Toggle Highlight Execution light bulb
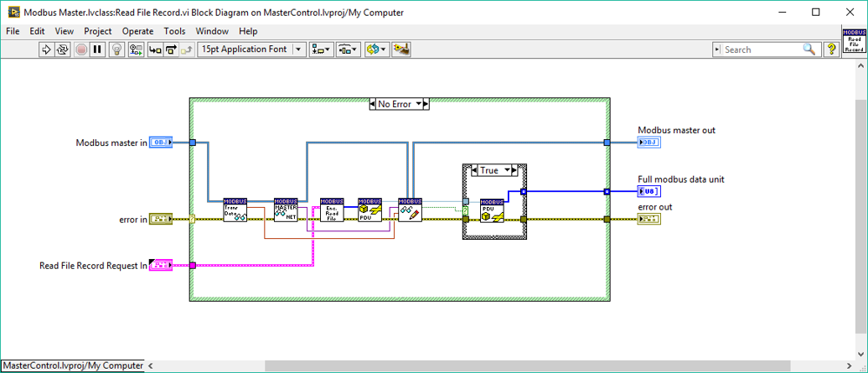Image resolution: width=868 pixels, height=373 pixels. 116,49
